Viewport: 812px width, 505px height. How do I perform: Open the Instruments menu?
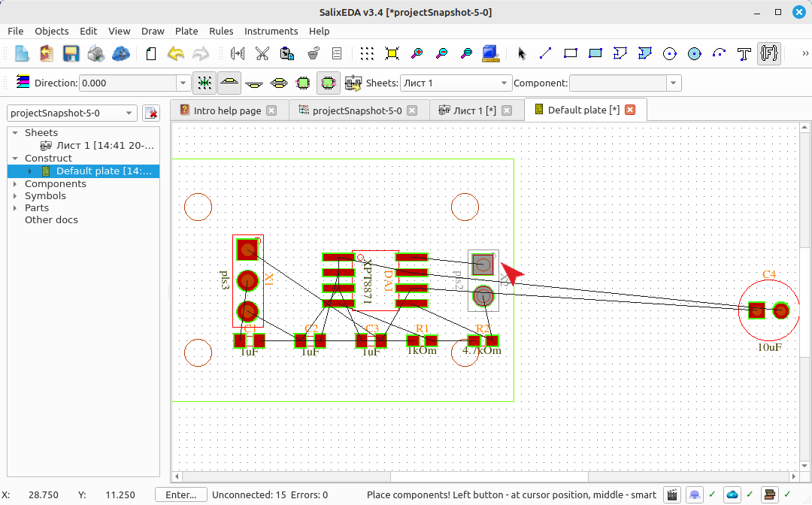click(271, 31)
